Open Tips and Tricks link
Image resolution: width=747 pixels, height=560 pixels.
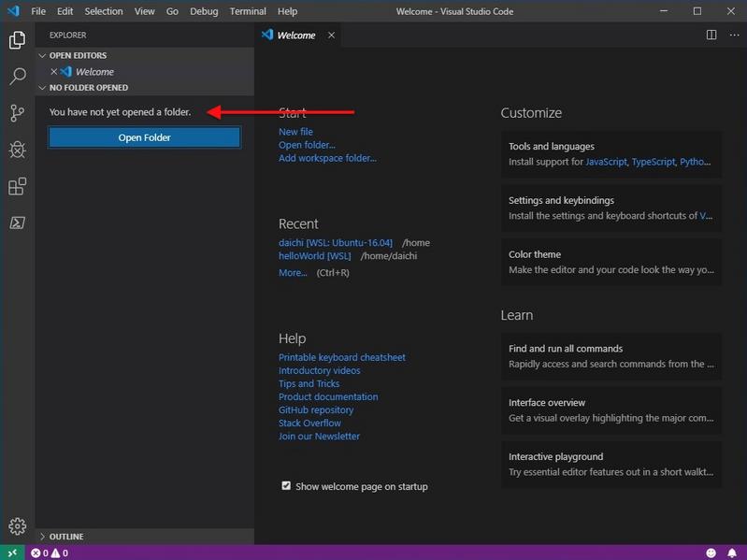pyautogui.click(x=309, y=384)
